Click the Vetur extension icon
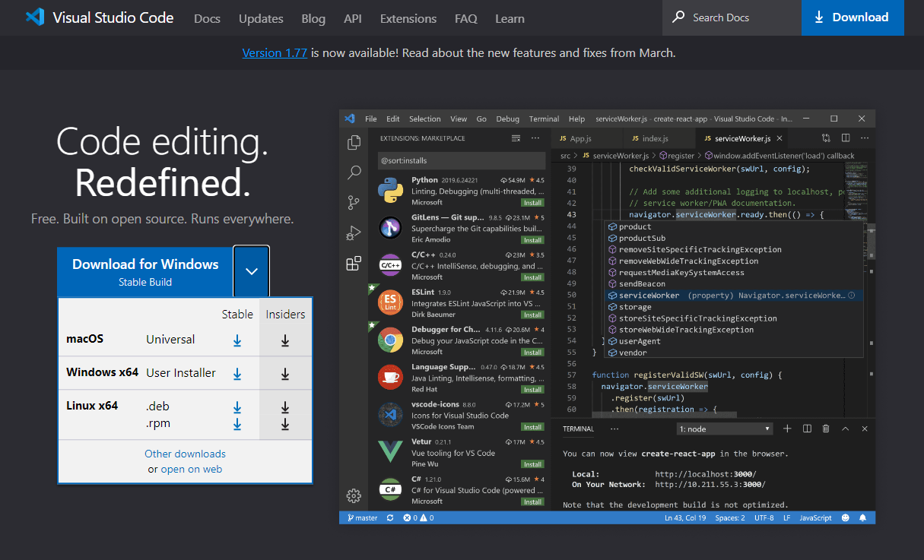924x560 pixels. [x=391, y=452]
